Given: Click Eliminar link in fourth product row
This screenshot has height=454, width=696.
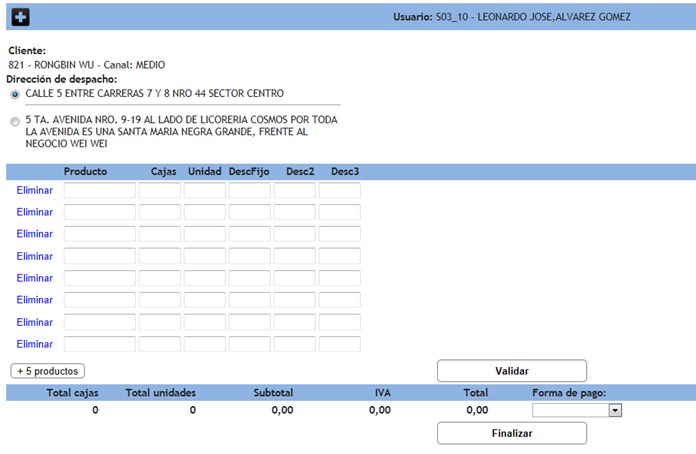Looking at the screenshot, I should (35, 256).
